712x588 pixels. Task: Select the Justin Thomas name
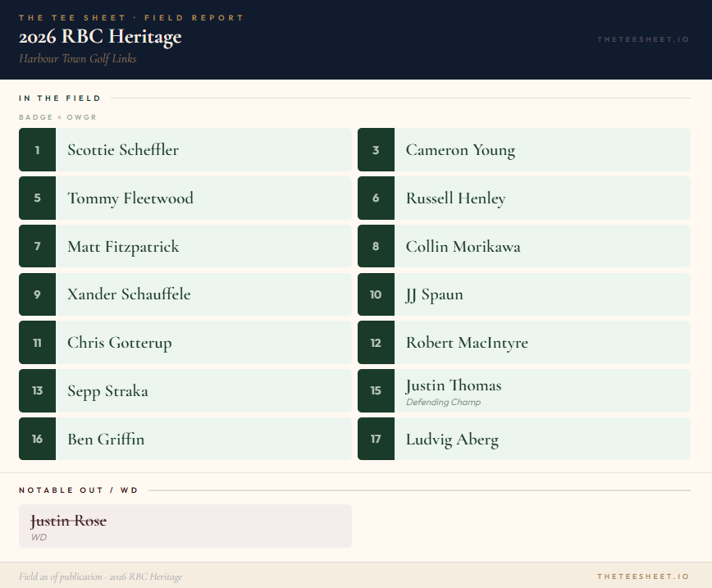click(454, 385)
